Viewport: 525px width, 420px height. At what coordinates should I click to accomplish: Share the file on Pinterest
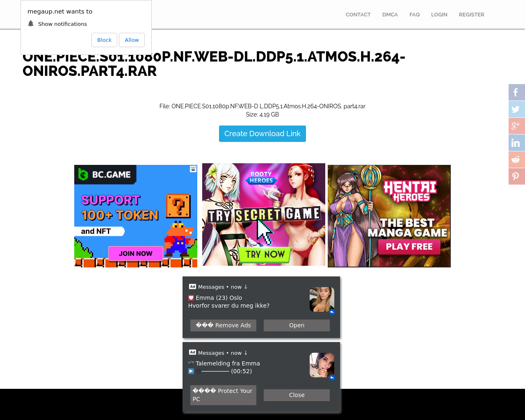[x=517, y=176]
